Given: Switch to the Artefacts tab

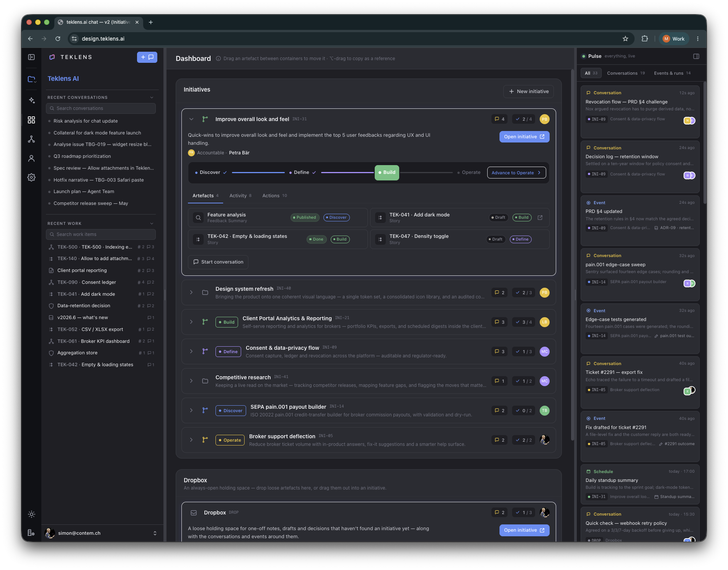Looking at the screenshot, I should click(206, 196).
